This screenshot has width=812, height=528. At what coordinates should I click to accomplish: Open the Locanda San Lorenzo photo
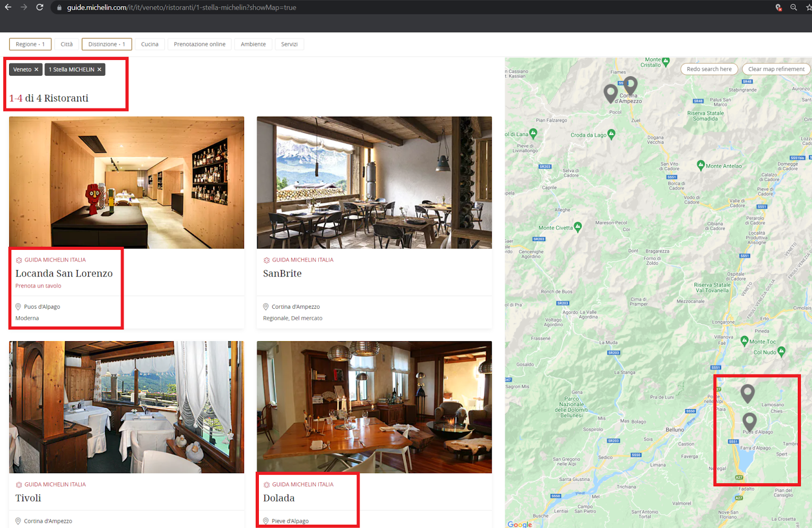point(126,183)
